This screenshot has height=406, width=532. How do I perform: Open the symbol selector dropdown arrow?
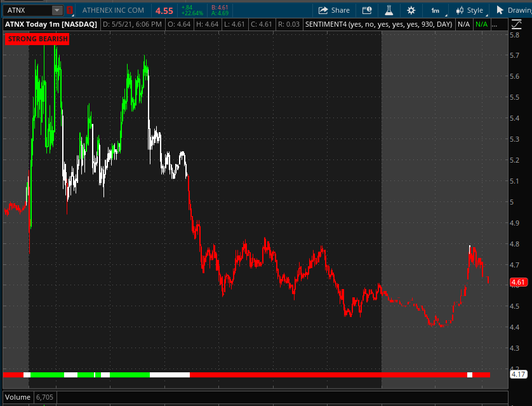pyautogui.click(x=57, y=10)
